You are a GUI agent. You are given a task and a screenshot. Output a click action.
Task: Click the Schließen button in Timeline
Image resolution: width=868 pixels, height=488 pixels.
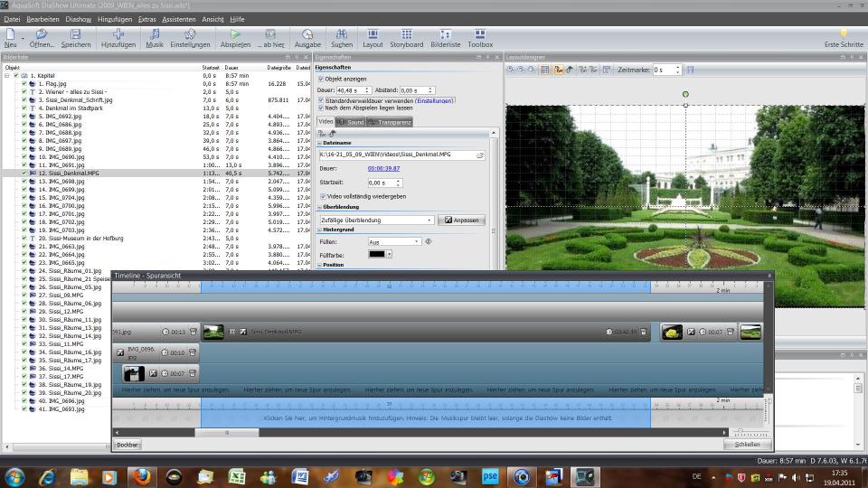pyautogui.click(x=747, y=445)
